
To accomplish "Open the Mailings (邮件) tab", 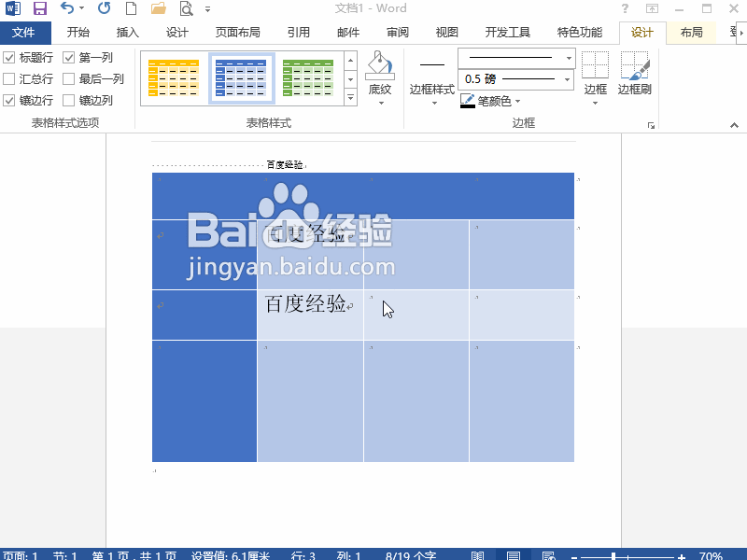I will pos(348,33).
